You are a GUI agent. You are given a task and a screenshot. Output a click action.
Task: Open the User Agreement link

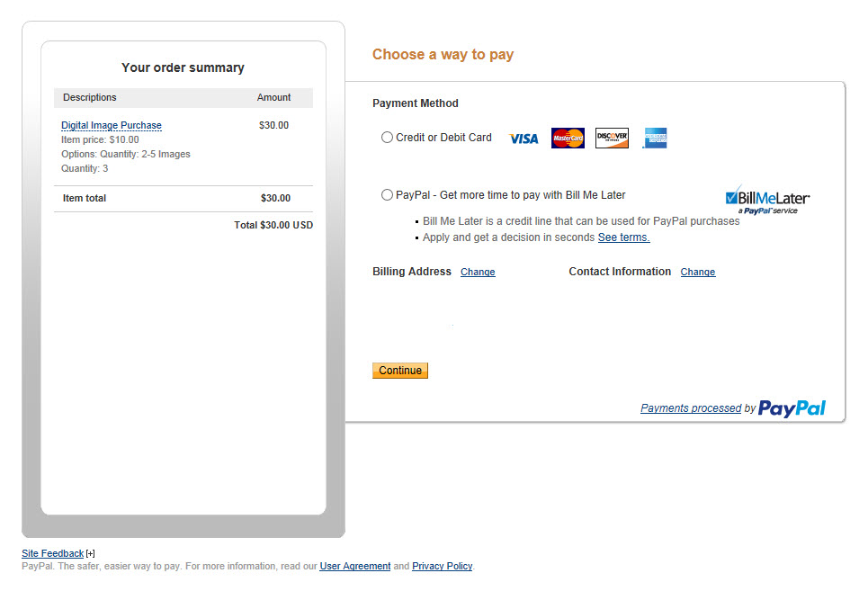tap(354, 566)
